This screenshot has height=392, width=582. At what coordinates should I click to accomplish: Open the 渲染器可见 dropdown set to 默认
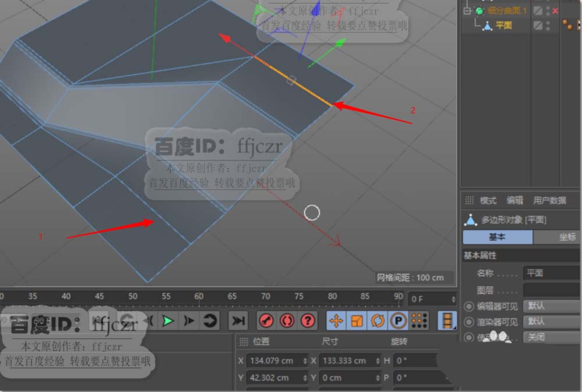coord(552,322)
